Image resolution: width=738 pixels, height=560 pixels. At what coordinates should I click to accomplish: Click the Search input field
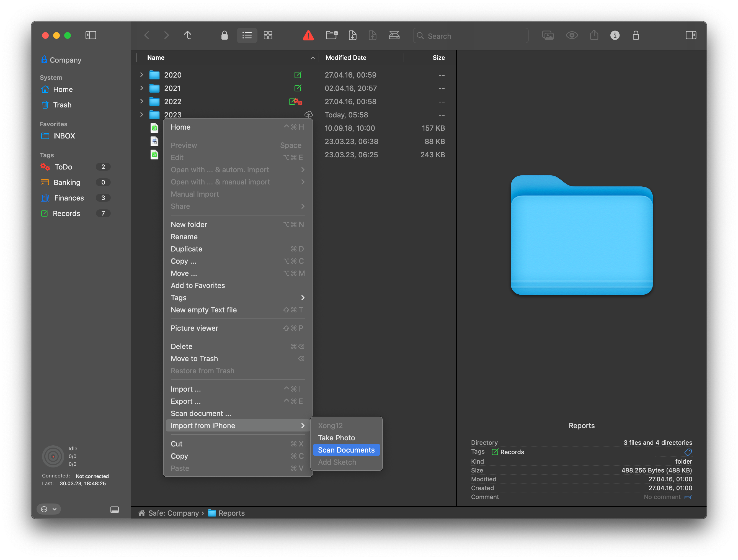470,36
